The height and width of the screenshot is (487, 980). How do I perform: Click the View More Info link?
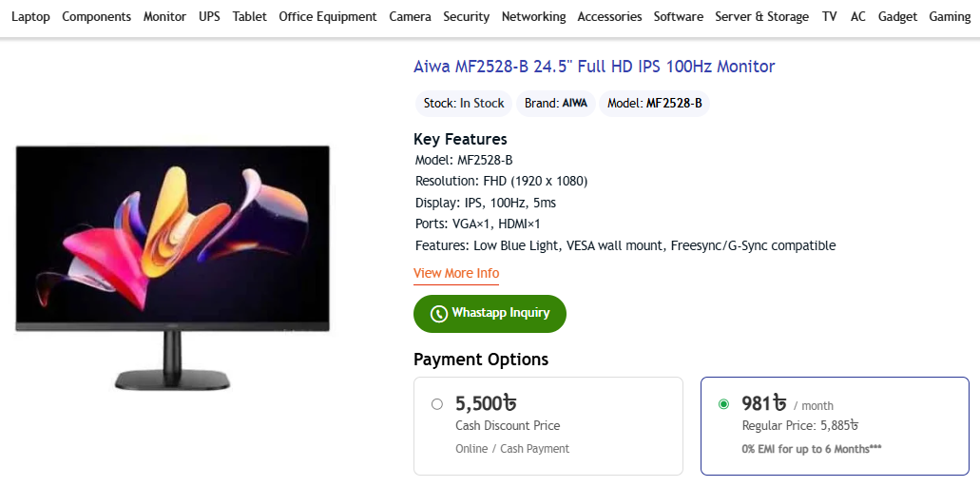[x=456, y=273]
